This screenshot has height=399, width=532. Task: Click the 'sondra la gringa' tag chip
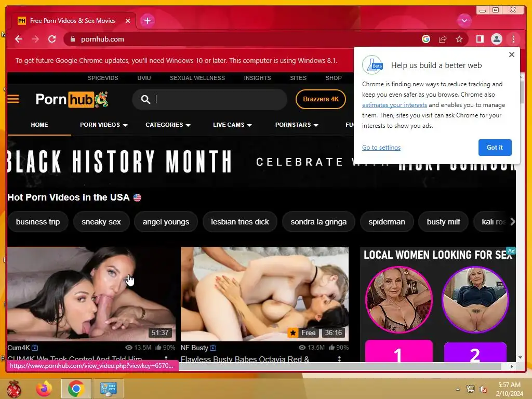[x=318, y=222]
